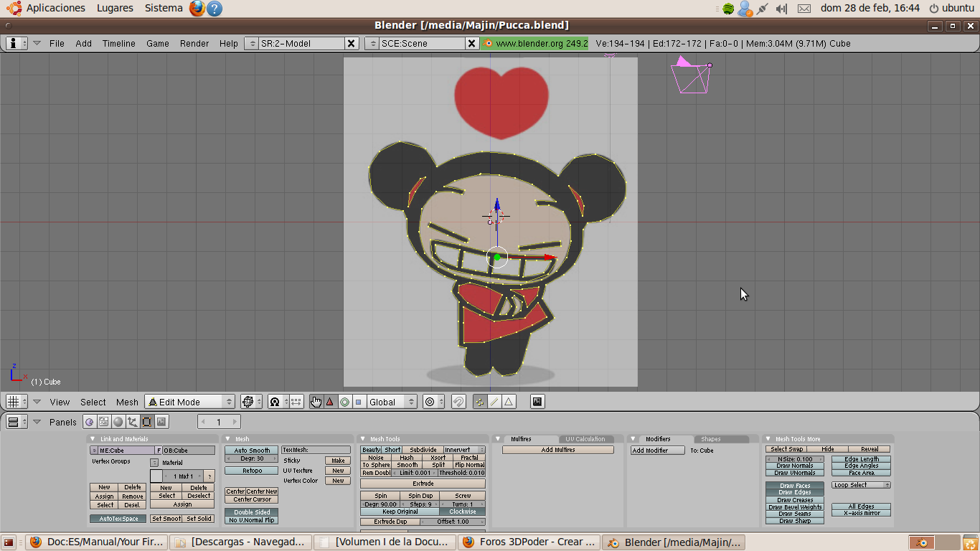980x551 pixels.
Task: Select vertex select mode icon
Action: click(x=479, y=402)
